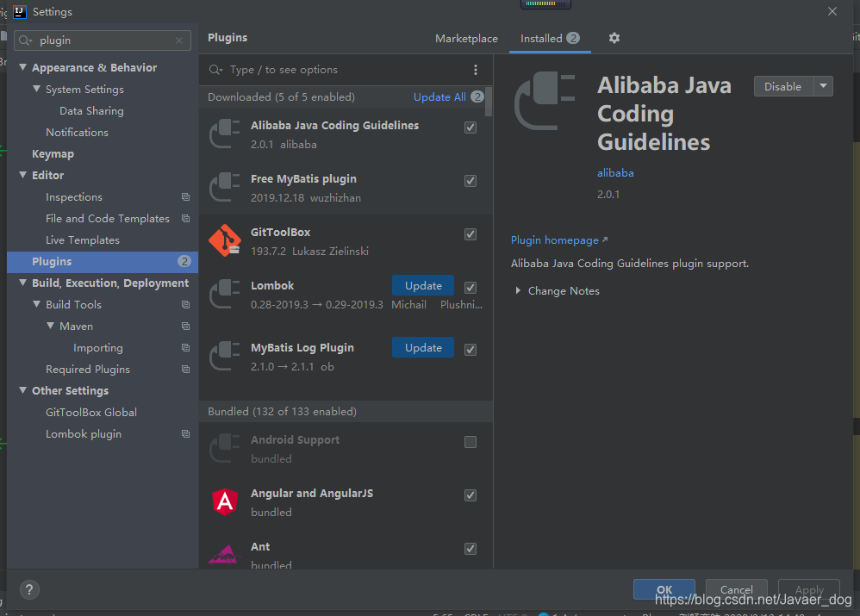Click the 'Bundled (132 of 133 enabled)' header
Viewport: 860px width, 616px height.
[346, 412]
